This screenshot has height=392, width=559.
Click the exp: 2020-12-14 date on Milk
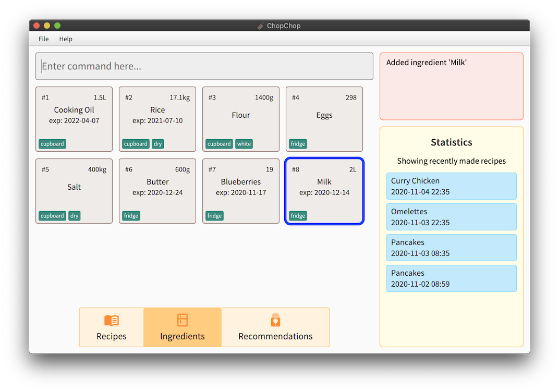324,192
